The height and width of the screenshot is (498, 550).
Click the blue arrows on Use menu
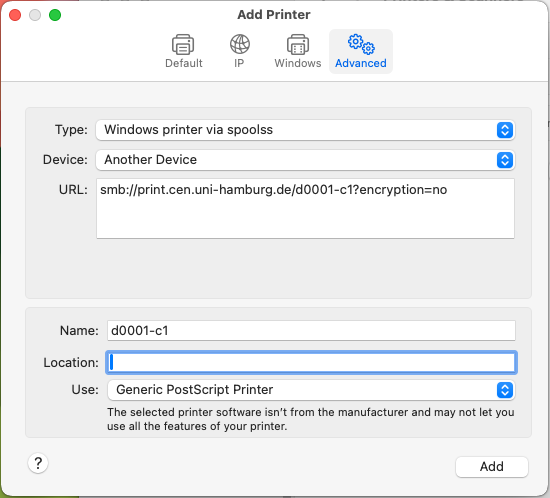click(x=505, y=390)
